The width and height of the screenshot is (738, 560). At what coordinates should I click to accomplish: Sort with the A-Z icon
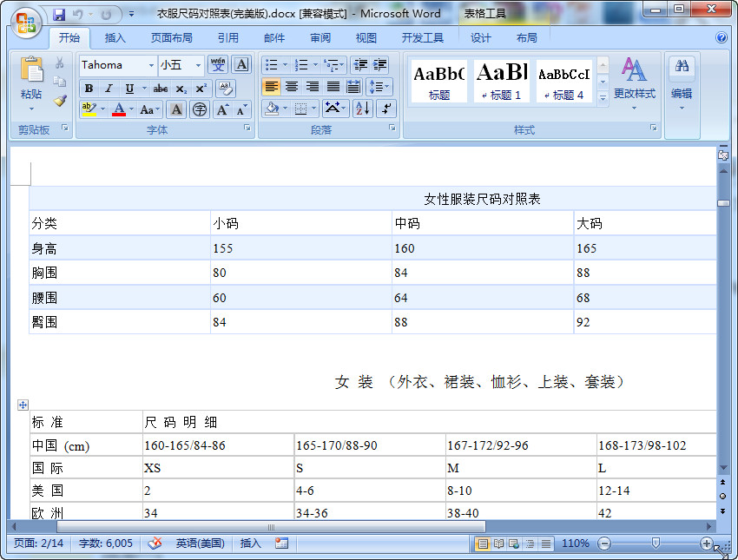(x=362, y=109)
